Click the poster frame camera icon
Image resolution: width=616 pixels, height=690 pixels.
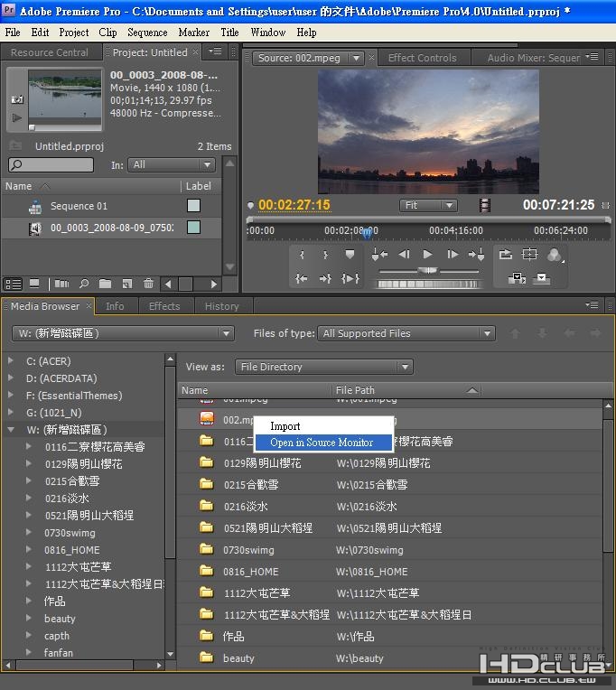point(17,100)
